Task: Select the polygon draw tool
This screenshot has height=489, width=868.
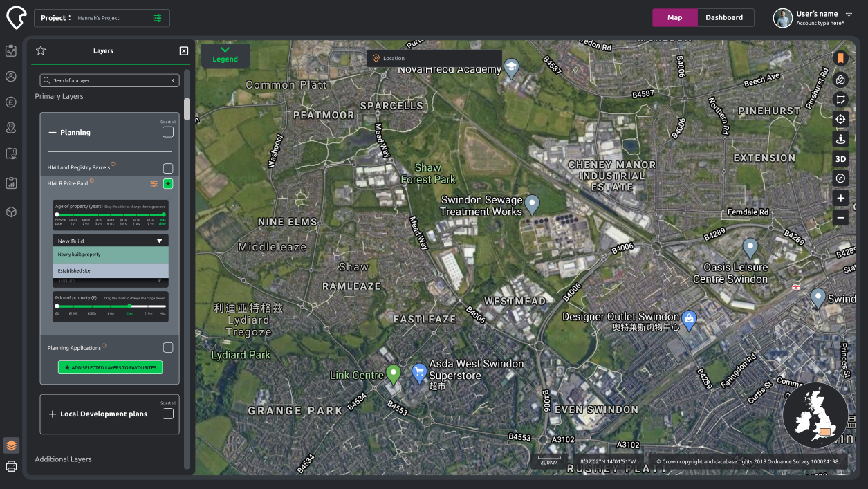Action: point(840,100)
